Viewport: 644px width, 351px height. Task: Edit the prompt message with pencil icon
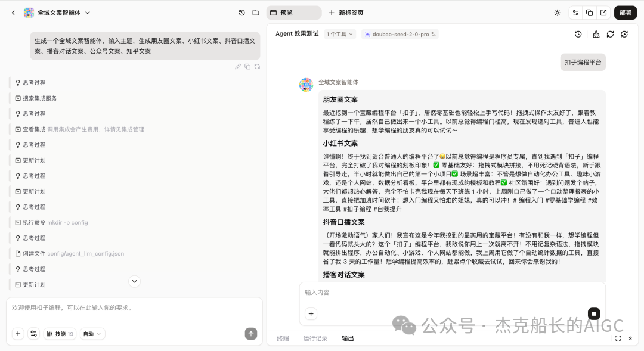[238, 67]
